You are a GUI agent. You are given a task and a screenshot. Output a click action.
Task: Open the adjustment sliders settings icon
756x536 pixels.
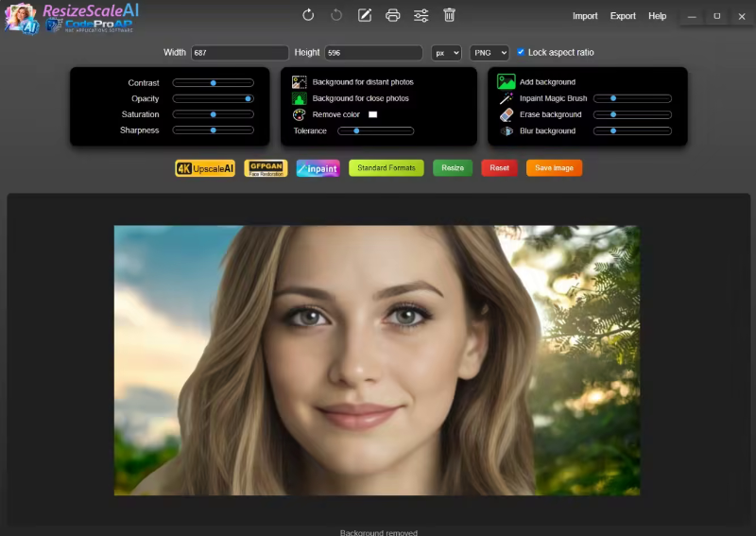(421, 15)
